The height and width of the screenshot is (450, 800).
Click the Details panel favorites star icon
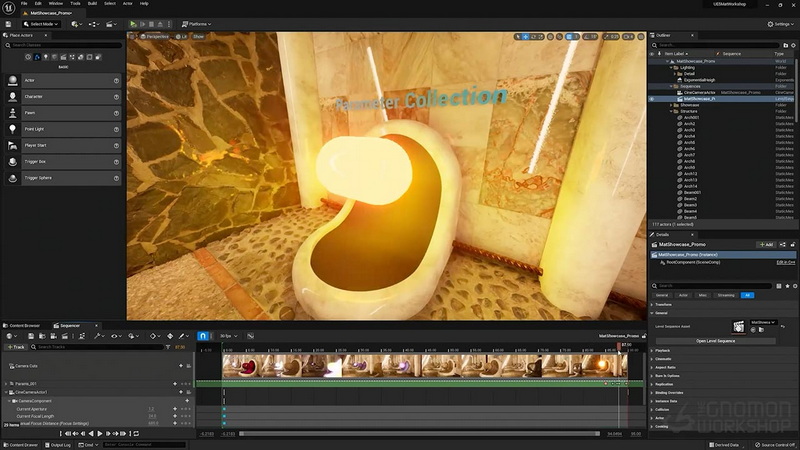click(x=787, y=286)
